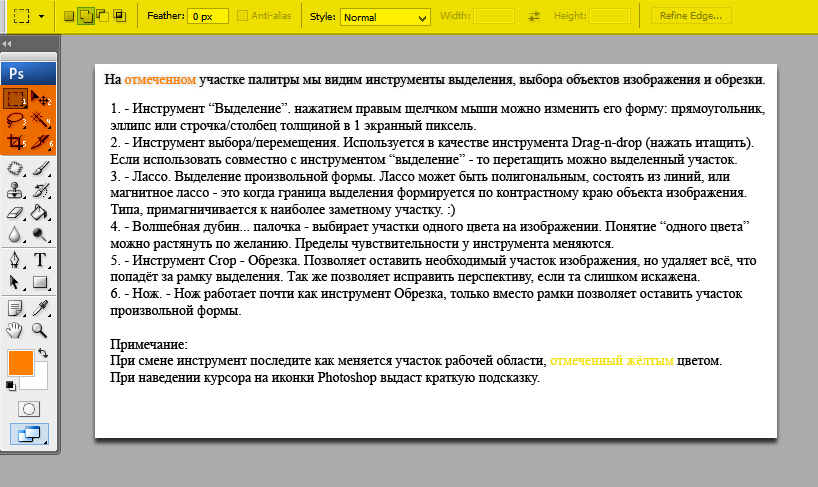
Task: Open the orange foreground color swatch
Action: tap(21, 363)
